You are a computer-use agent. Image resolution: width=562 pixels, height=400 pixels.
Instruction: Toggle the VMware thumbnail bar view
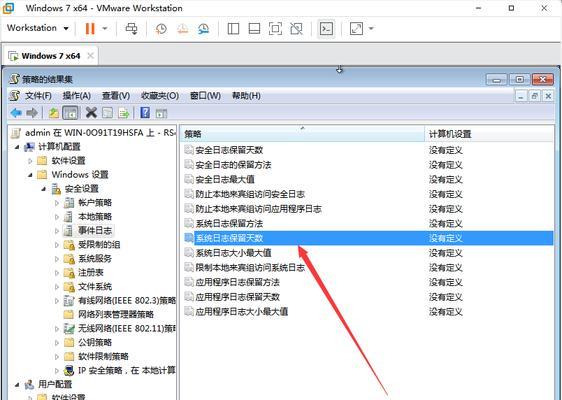coord(254,29)
